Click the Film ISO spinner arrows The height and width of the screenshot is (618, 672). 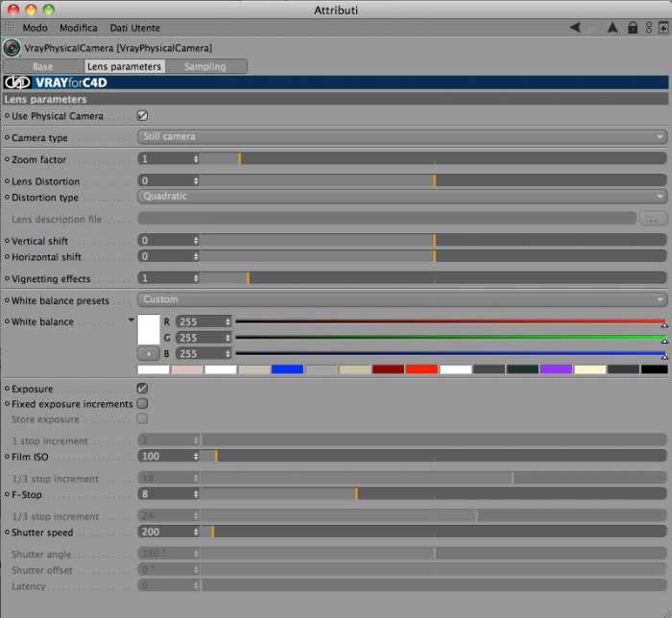(196, 456)
